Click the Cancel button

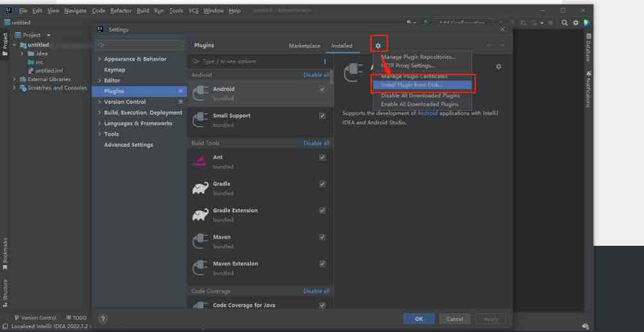point(454,319)
